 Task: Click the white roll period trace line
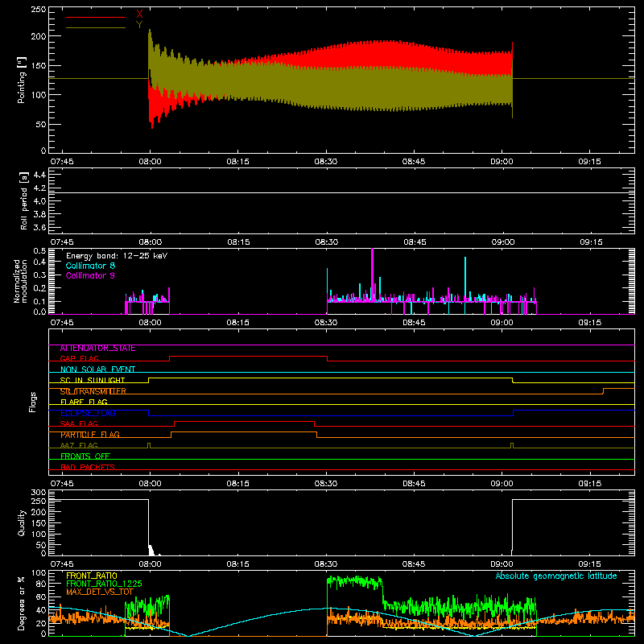(341, 192)
